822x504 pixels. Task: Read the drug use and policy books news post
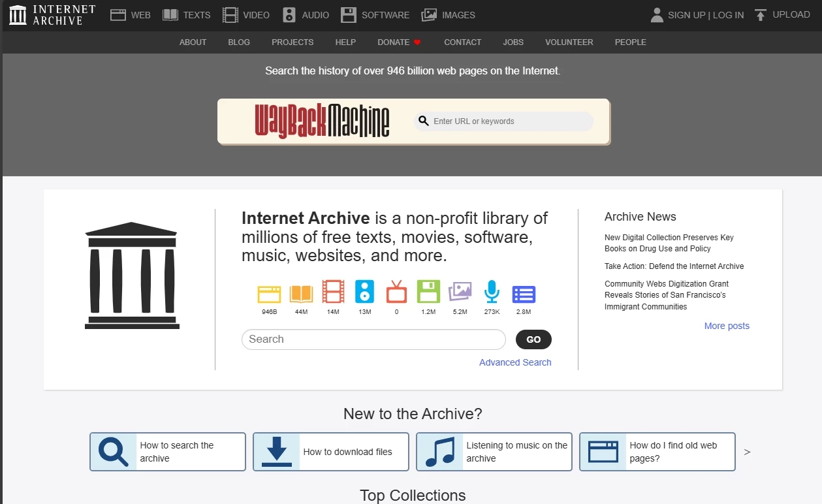(669, 243)
